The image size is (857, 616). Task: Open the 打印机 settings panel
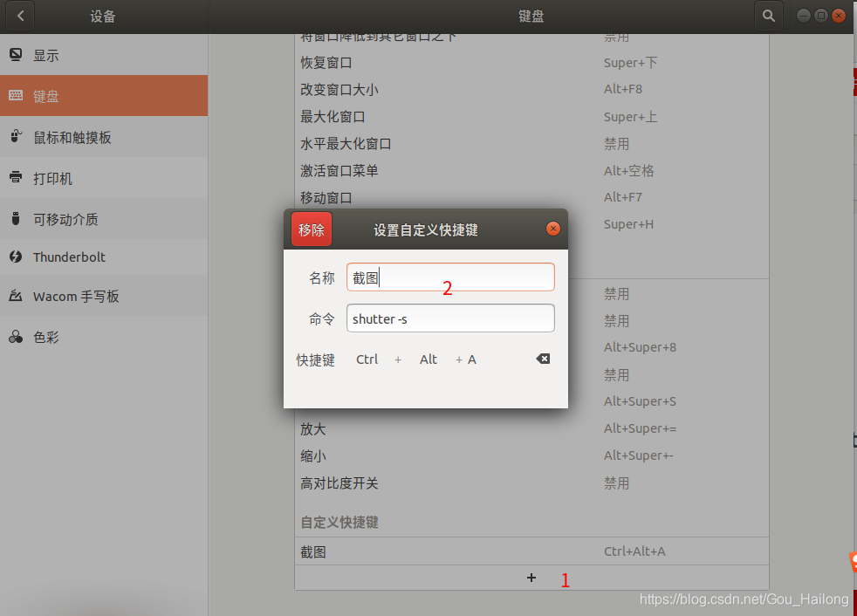104,178
